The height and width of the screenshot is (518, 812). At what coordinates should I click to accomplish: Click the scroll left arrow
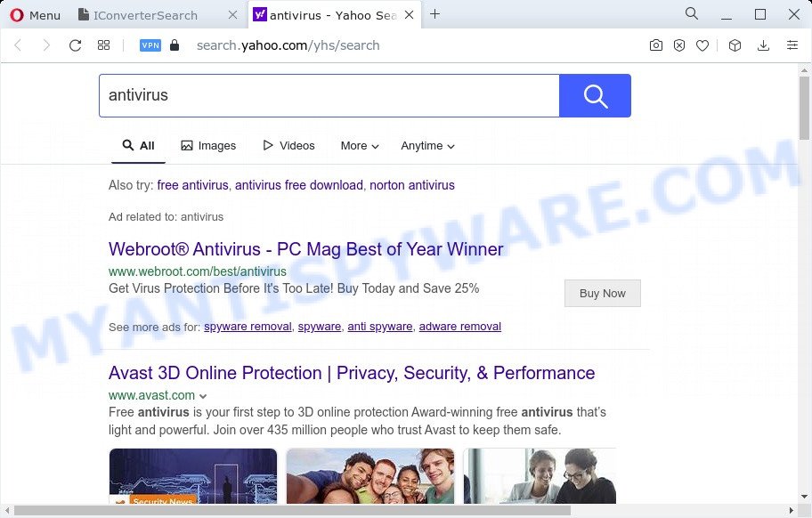tap(6, 510)
